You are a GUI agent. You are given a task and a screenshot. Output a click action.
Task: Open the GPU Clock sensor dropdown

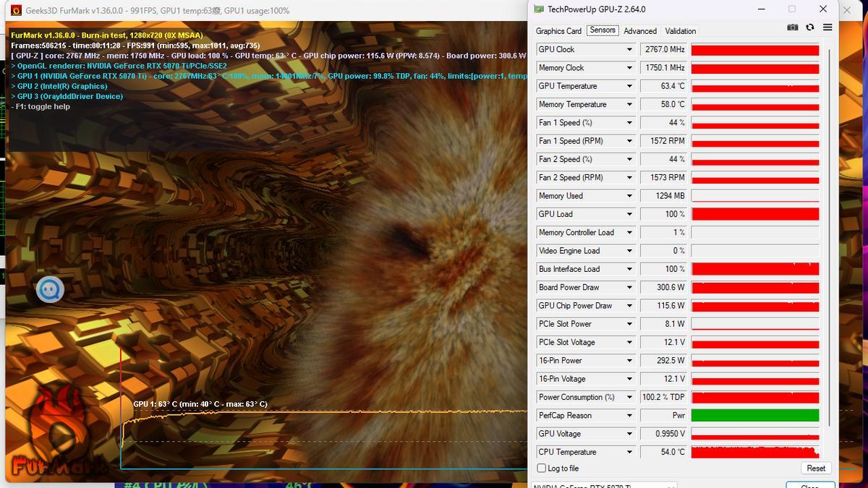coord(629,50)
